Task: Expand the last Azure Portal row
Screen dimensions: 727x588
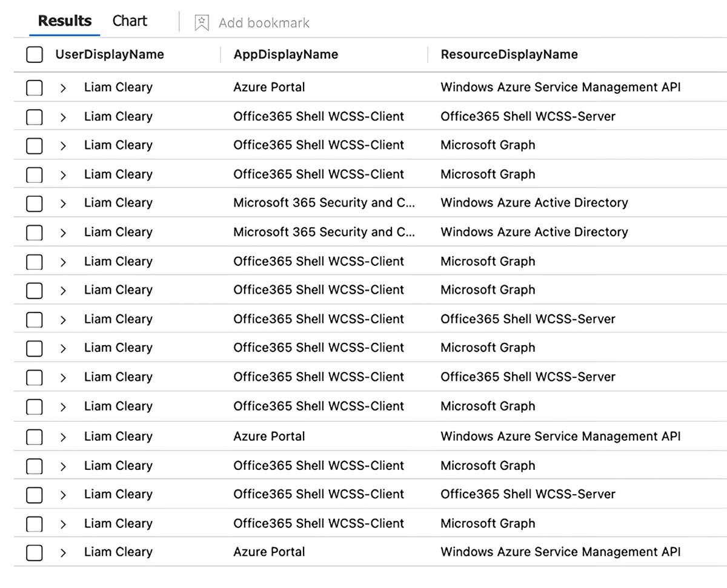Action: (x=63, y=552)
